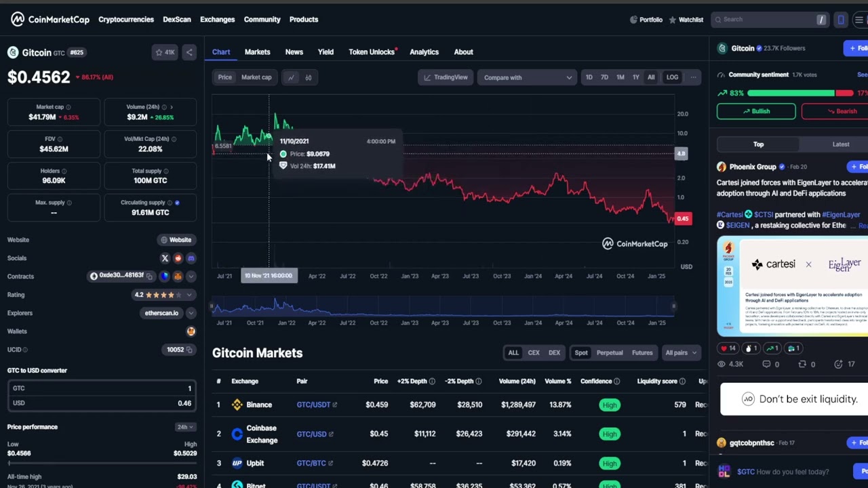Open the Cartesi EigenLayer post image
The height and width of the screenshot is (488, 868).
[792, 287]
